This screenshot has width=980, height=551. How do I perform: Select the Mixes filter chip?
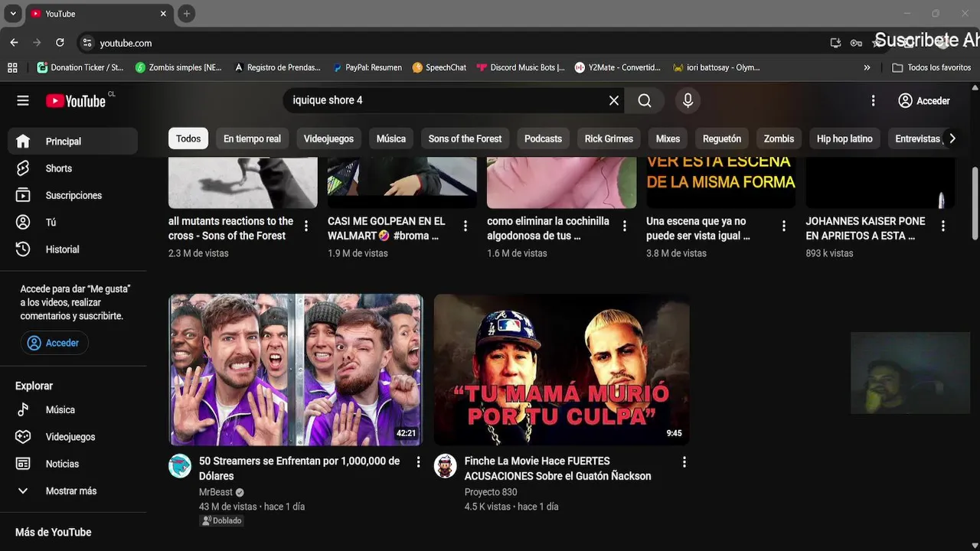coord(668,139)
